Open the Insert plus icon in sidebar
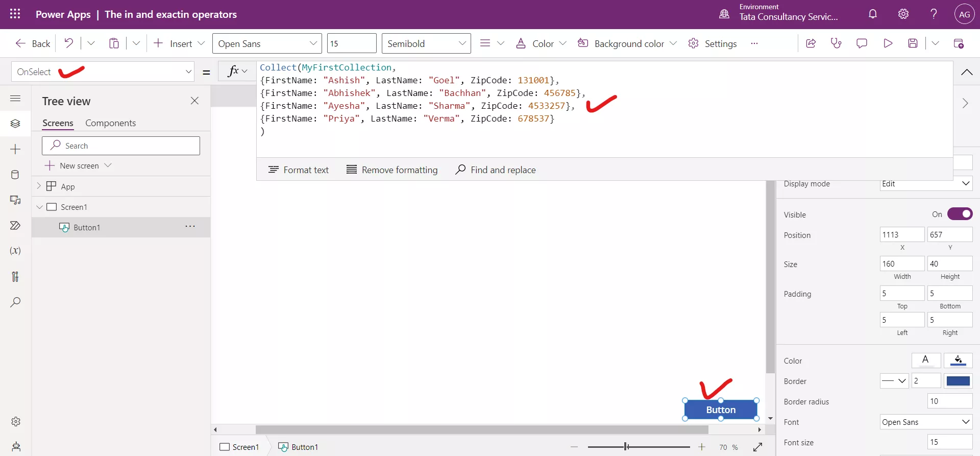The width and height of the screenshot is (980, 456). click(15, 149)
